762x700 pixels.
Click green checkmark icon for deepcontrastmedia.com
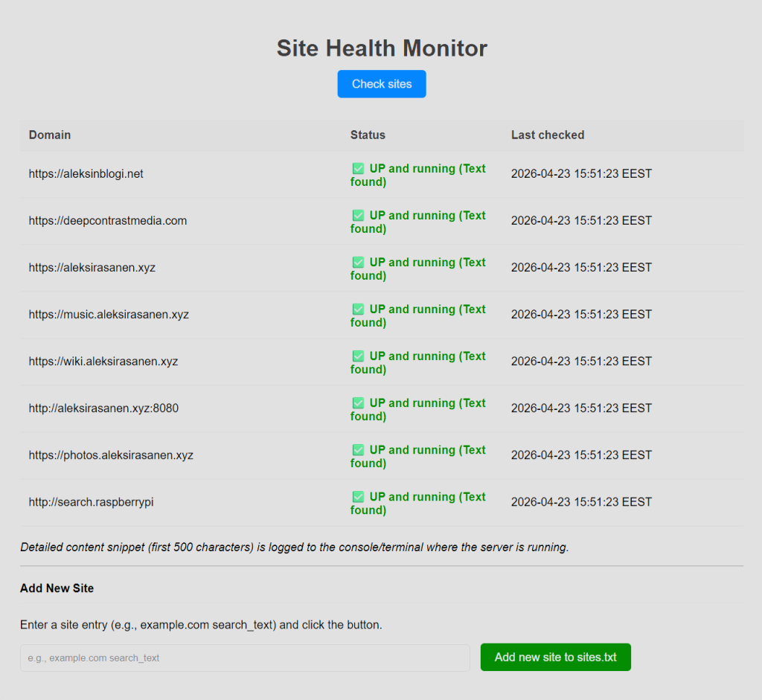tap(358, 216)
